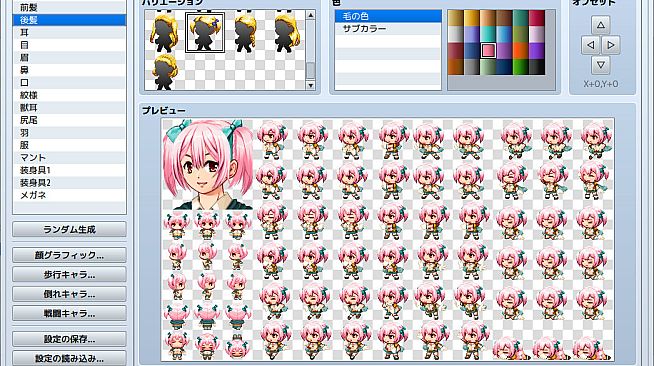The height and width of the screenshot is (366, 654).
Task: Select 服 in the parts list
Action: [x=69, y=145]
